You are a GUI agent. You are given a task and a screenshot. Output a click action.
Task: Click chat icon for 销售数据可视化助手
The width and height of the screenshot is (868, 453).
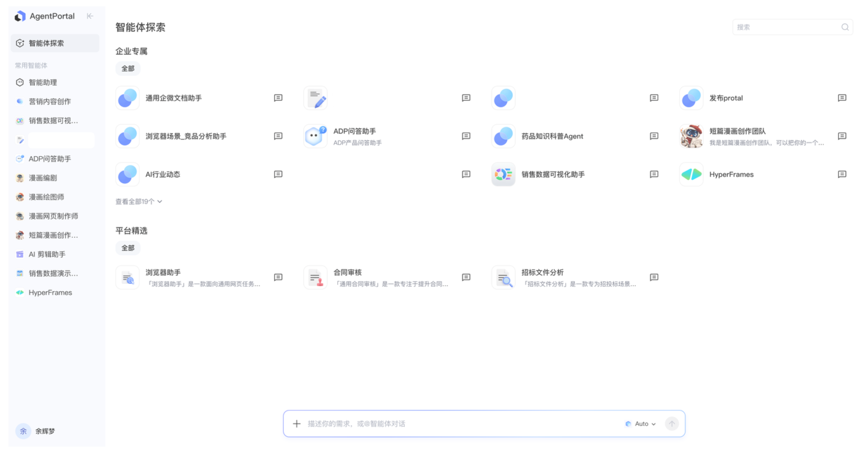point(654,174)
